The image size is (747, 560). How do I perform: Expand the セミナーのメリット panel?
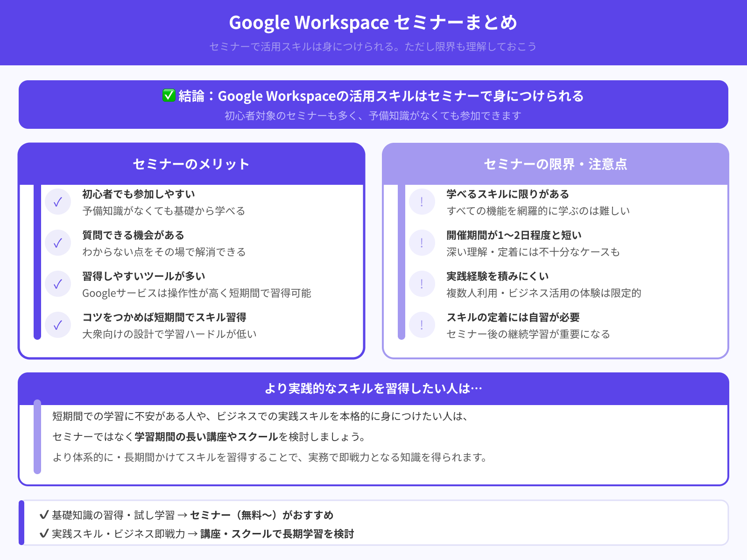190,164
